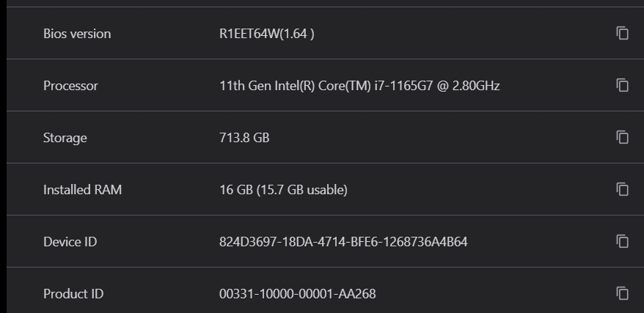Click the Processor label
The height and width of the screenshot is (313, 644).
click(70, 86)
